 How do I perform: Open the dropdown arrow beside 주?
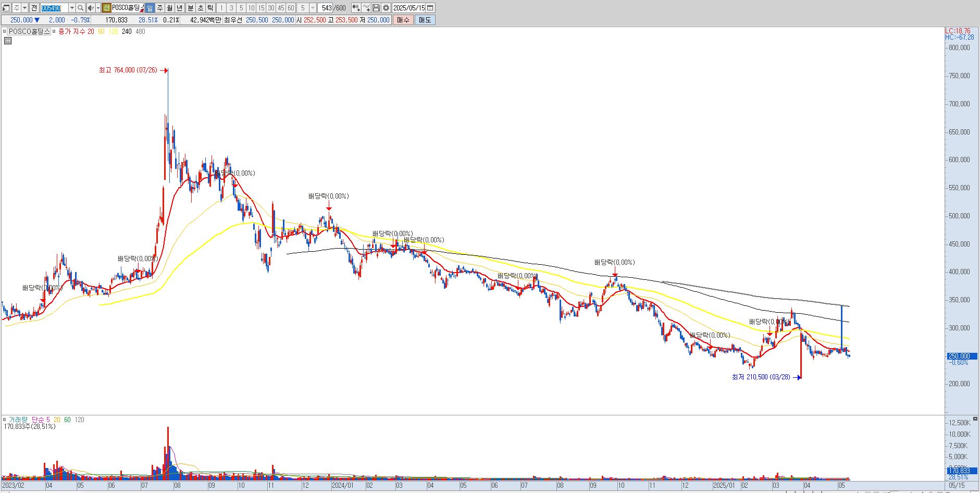[24, 8]
